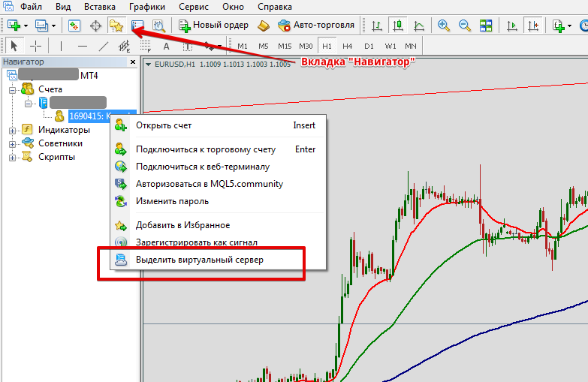Choose Изменить пароль menu entry
Image resolution: width=588 pixels, height=382 pixels.
coord(218,201)
